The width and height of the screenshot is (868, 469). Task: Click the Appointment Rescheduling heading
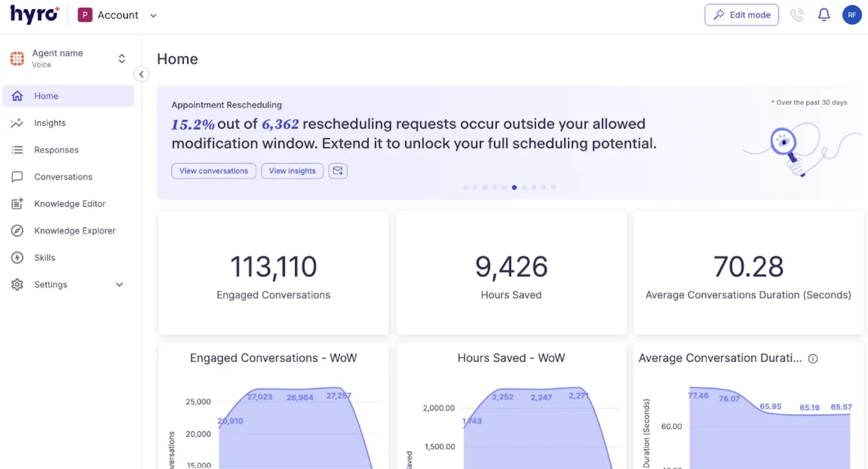(226, 105)
